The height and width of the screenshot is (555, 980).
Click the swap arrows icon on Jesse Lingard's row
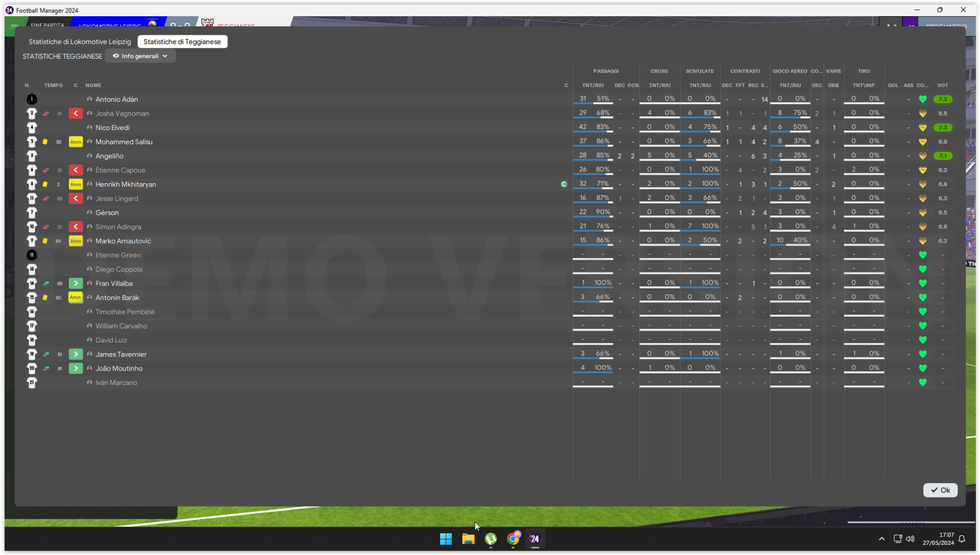click(46, 198)
